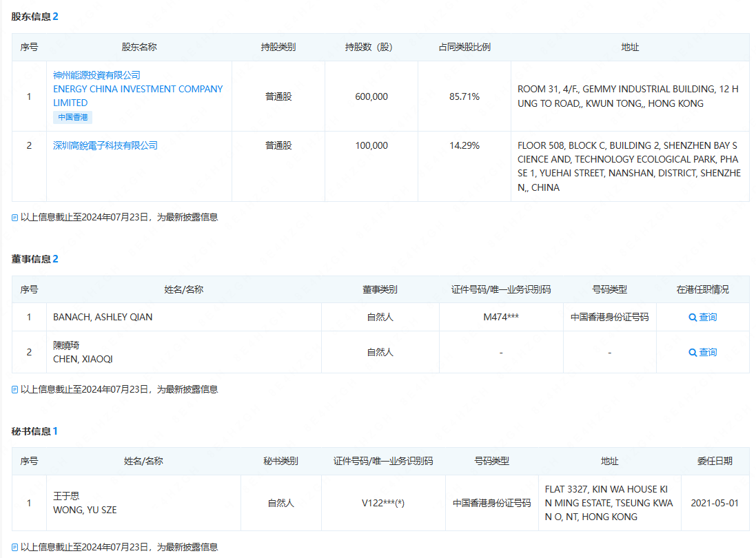Click the note icon below the shareholder table
Image resolution: width=756 pixels, height=558 pixels.
coord(15,218)
